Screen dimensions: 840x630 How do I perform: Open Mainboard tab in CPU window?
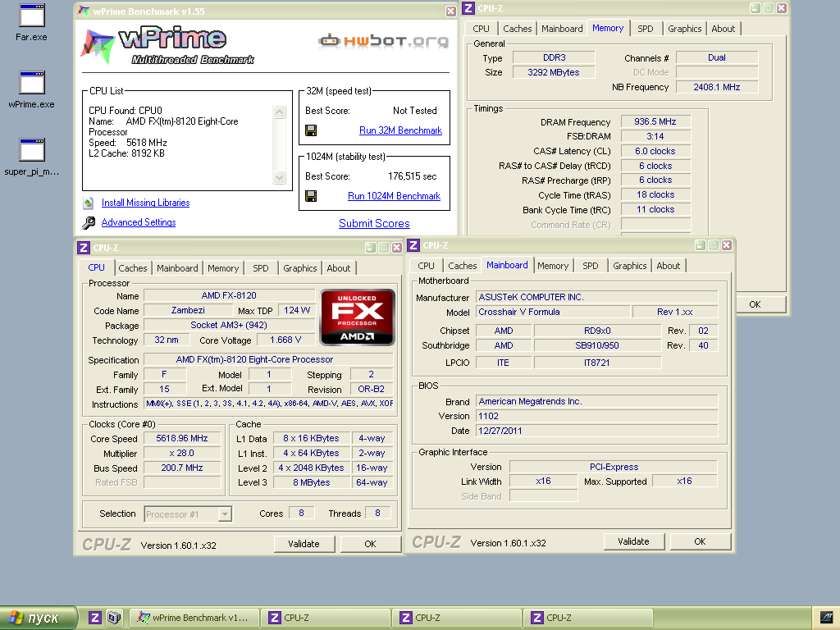click(x=177, y=268)
